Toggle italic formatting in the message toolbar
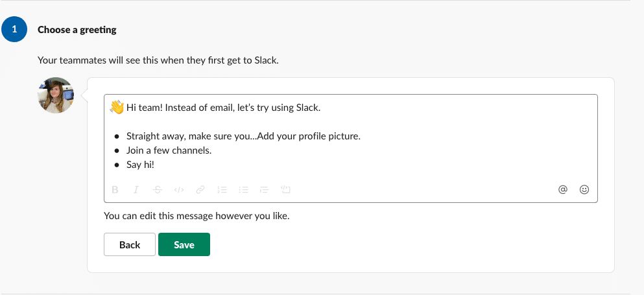644x295 pixels. coord(136,189)
